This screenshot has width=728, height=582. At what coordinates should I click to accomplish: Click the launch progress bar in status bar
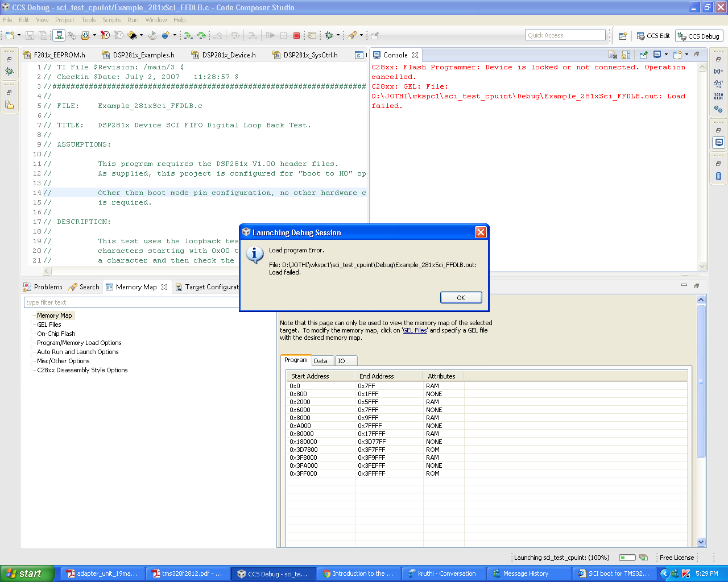[627, 558]
